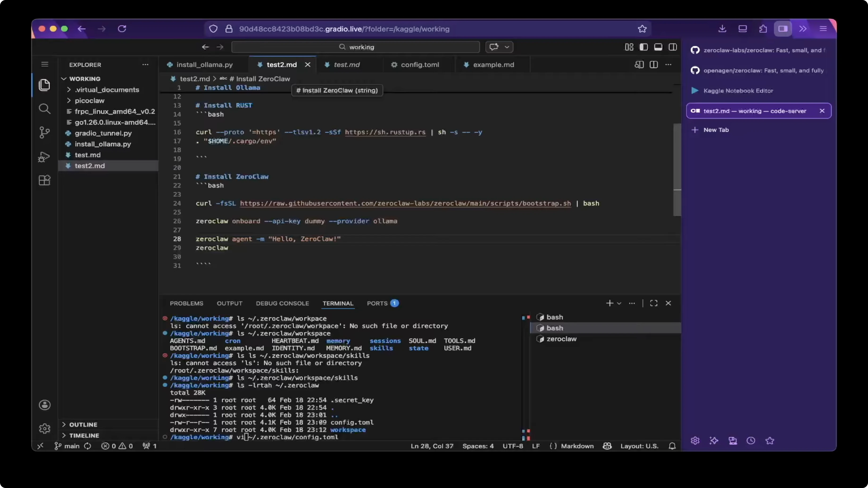The width and height of the screenshot is (868, 488).
Task: Click the split editor right icon
Action: pyautogui.click(x=653, y=65)
